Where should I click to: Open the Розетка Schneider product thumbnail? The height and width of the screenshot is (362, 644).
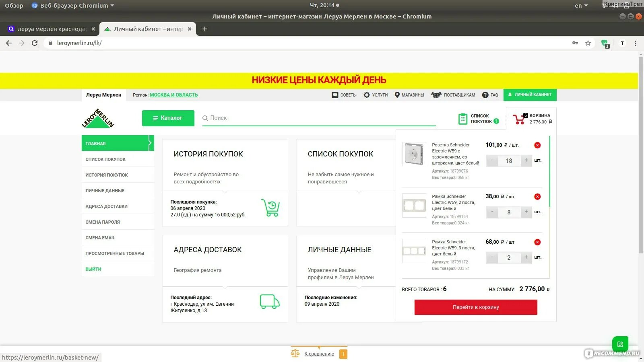[414, 154]
